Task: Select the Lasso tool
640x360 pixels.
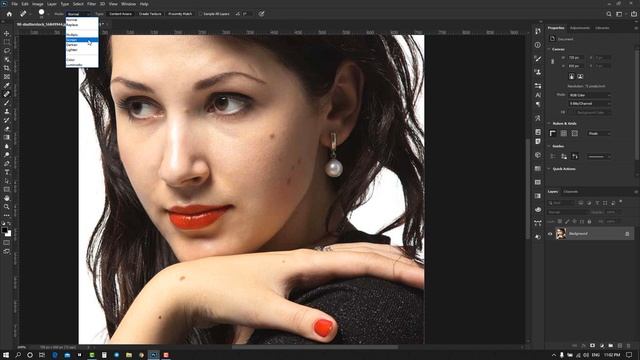Action: (7, 51)
